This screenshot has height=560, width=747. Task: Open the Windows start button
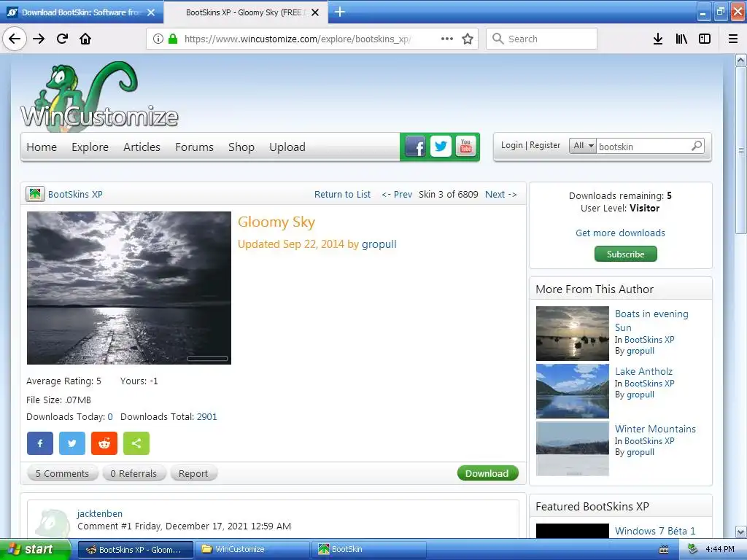pyautogui.click(x=35, y=549)
